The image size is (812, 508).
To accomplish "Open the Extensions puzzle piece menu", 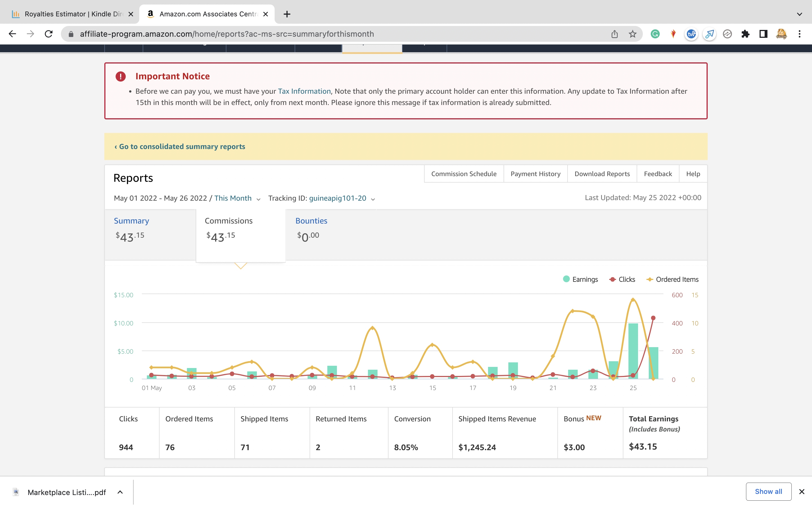I will (745, 34).
